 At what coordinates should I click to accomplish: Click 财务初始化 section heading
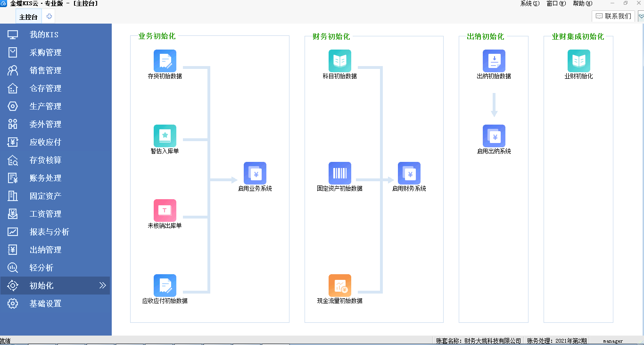(331, 36)
